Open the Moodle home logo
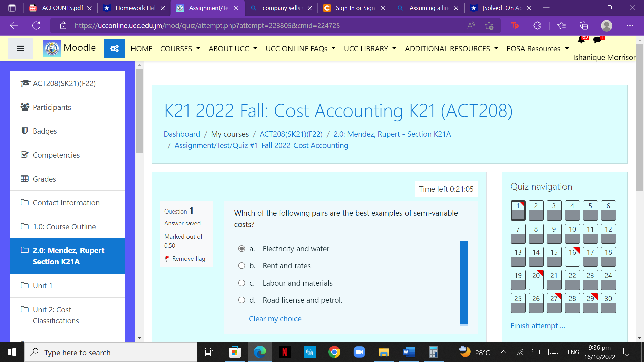This screenshot has height=362, width=644. (52, 48)
